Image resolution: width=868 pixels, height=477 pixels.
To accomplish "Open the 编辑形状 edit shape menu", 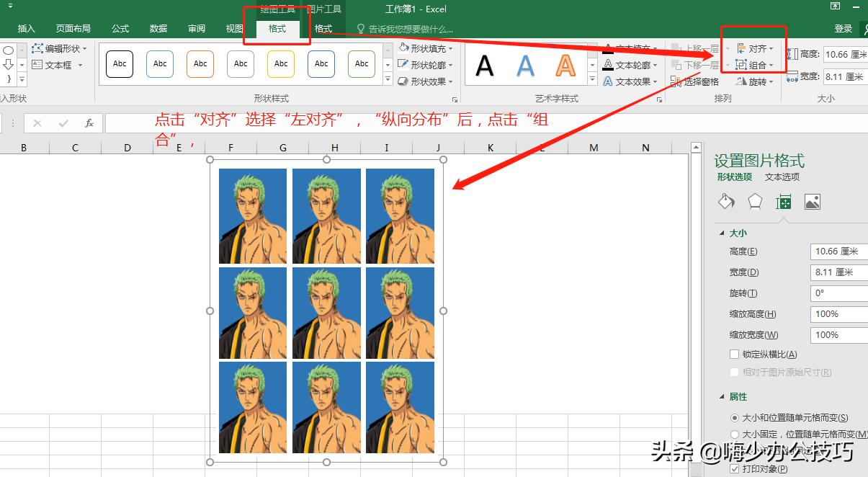I will pos(59,48).
